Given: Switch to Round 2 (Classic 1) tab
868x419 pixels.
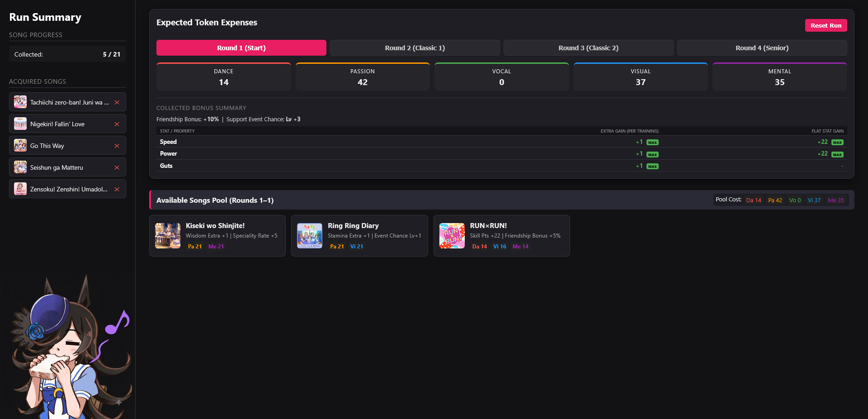Looking at the screenshot, I should coord(415,48).
